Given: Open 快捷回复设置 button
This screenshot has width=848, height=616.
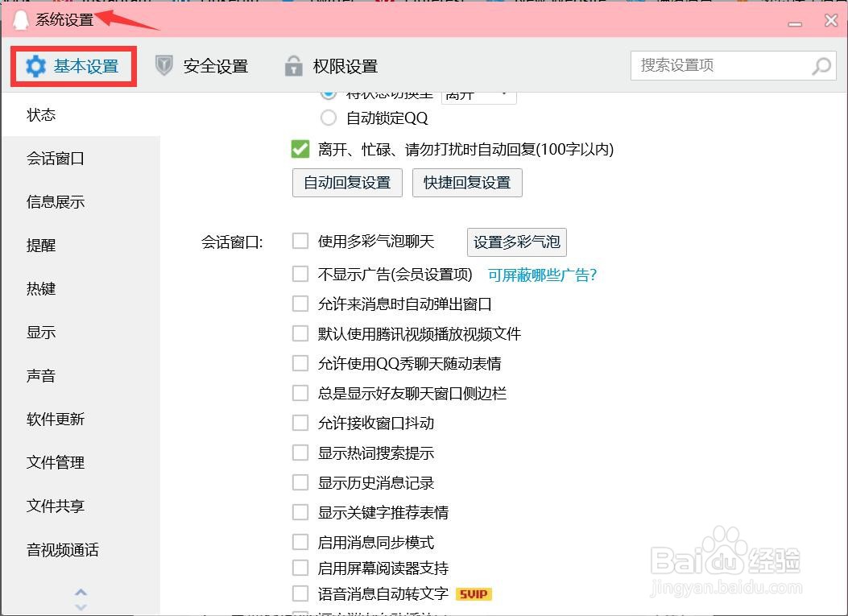Looking at the screenshot, I should 467,183.
